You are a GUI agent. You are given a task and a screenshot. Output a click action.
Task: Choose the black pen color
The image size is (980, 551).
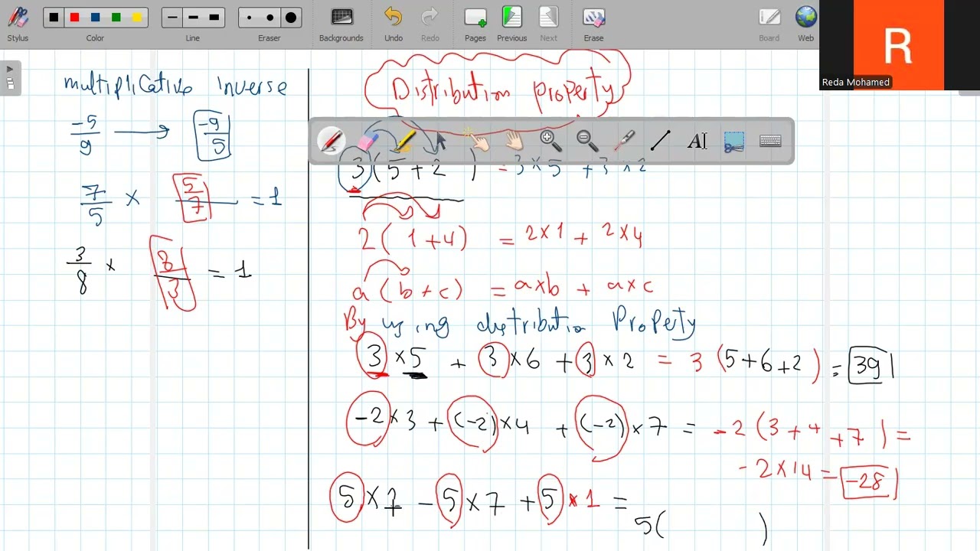tap(54, 18)
